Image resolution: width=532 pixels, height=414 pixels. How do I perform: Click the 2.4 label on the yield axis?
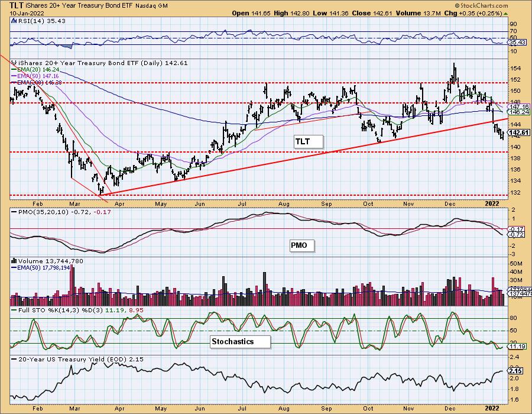click(514, 357)
